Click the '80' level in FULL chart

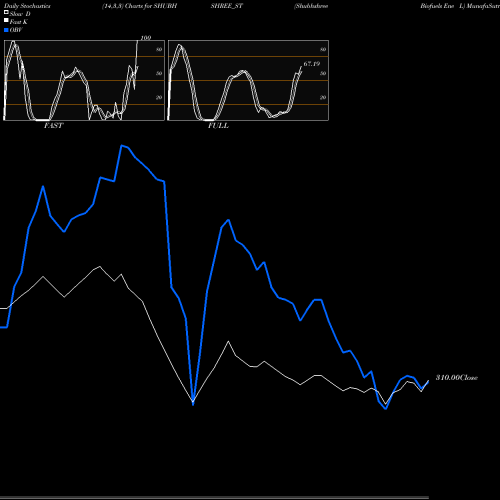click(x=323, y=49)
